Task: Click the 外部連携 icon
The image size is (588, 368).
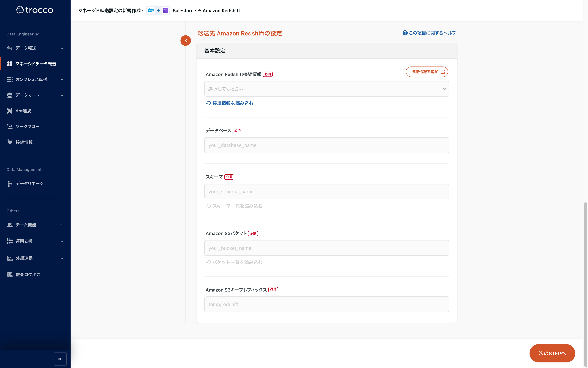Action: click(x=10, y=258)
